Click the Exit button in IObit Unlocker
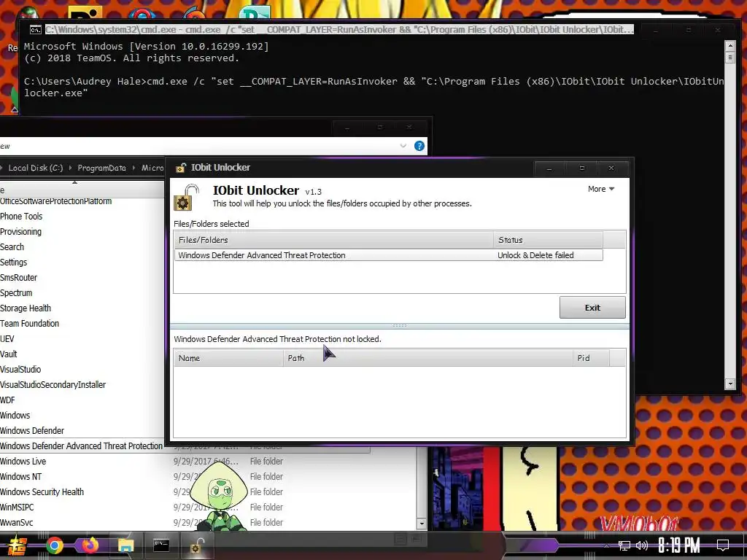The width and height of the screenshot is (747, 560). pyautogui.click(x=592, y=308)
